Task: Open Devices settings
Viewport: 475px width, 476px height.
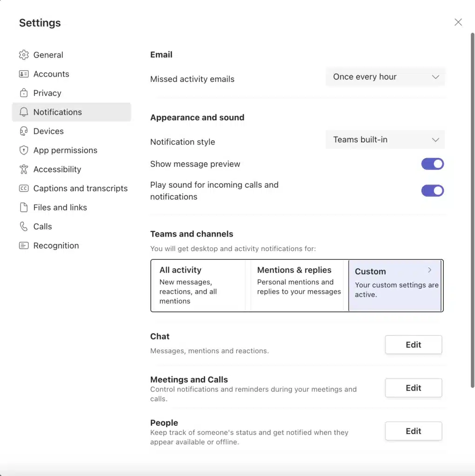Action: tap(72, 131)
